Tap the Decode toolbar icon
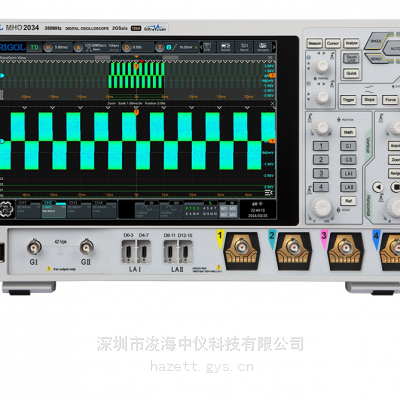Viewport: 400px width, 400px height. [x=226, y=47]
